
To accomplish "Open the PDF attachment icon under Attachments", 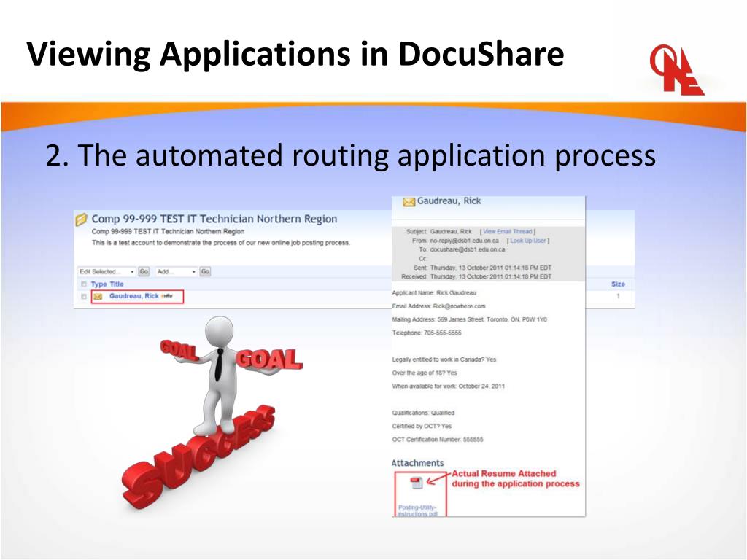I will coord(417,483).
